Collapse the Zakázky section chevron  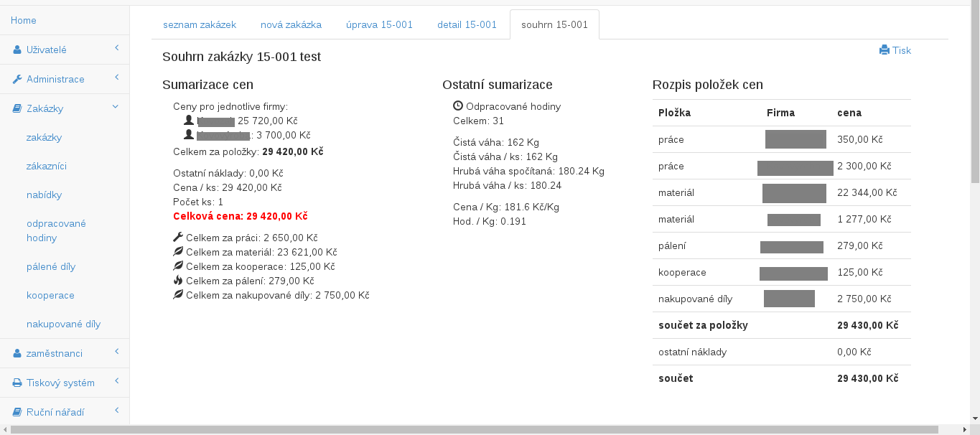(116, 107)
